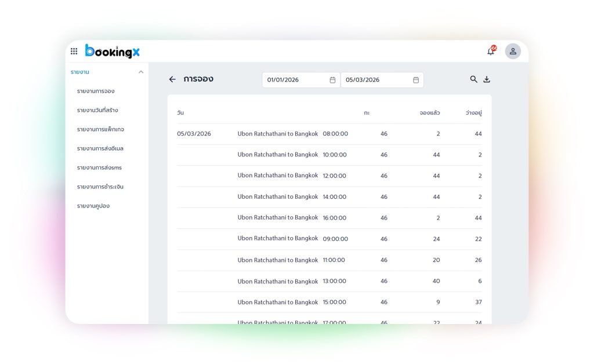Click the BookingX logo
Screen dimensions: 594x364
click(x=113, y=51)
